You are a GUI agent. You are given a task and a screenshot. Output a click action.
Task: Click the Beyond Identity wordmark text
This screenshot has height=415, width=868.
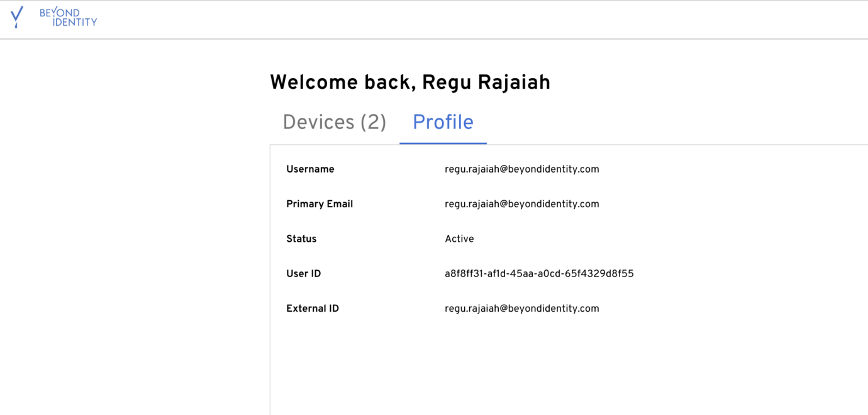pos(68,18)
